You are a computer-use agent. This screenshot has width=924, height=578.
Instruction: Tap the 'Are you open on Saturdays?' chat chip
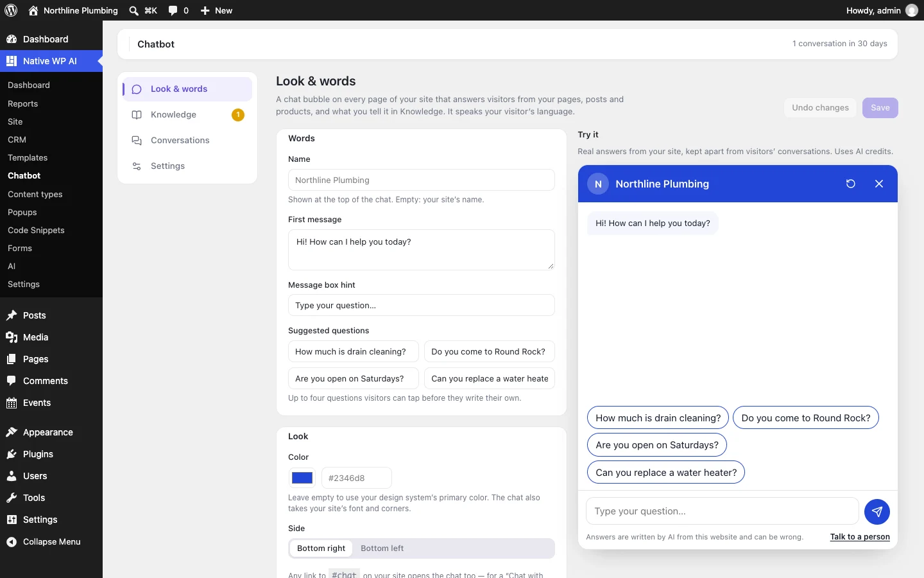657,445
